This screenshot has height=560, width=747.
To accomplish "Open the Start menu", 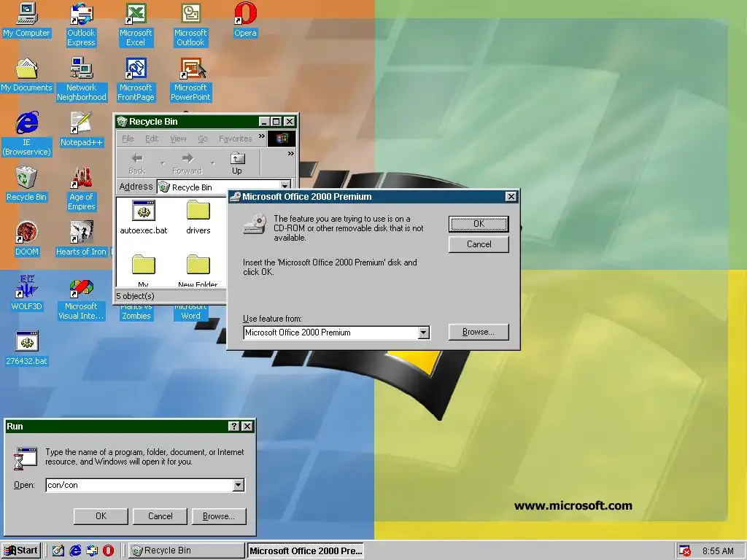I will pos(21,551).
